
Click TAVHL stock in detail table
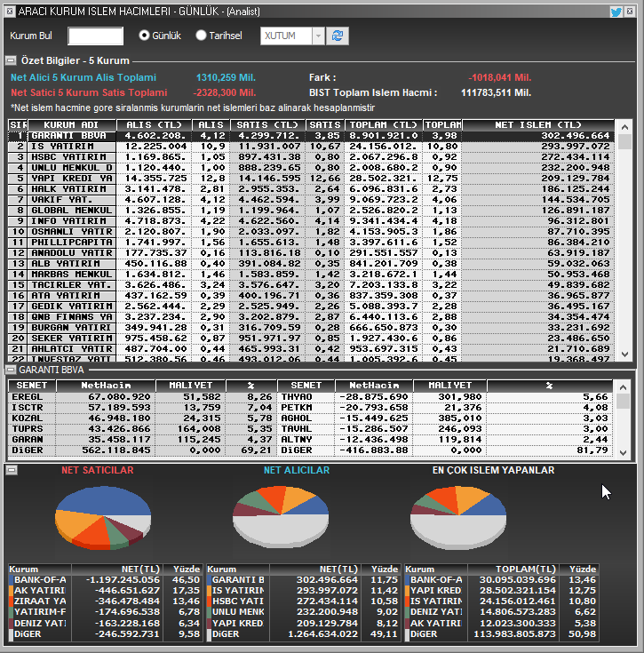pos(297,429)
